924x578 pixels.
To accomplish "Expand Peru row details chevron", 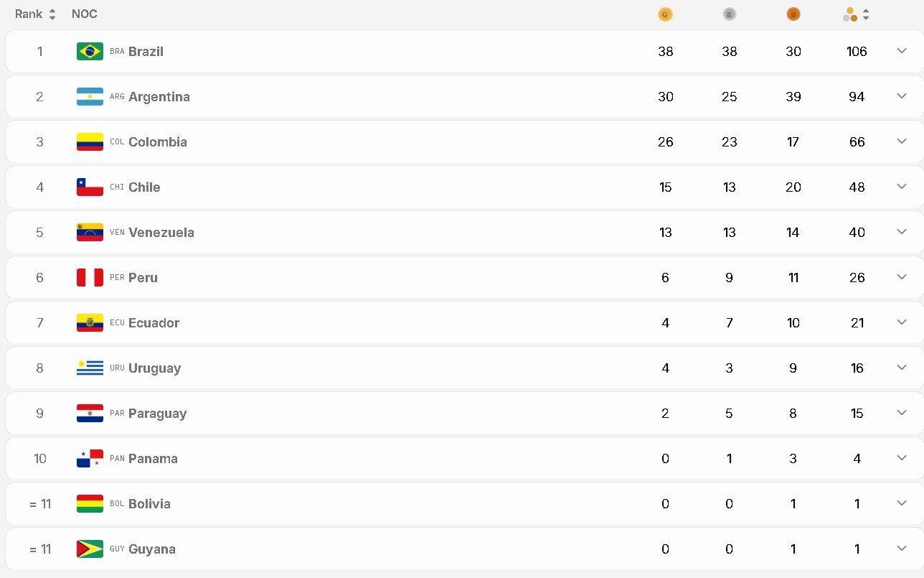I will (902, 277).
